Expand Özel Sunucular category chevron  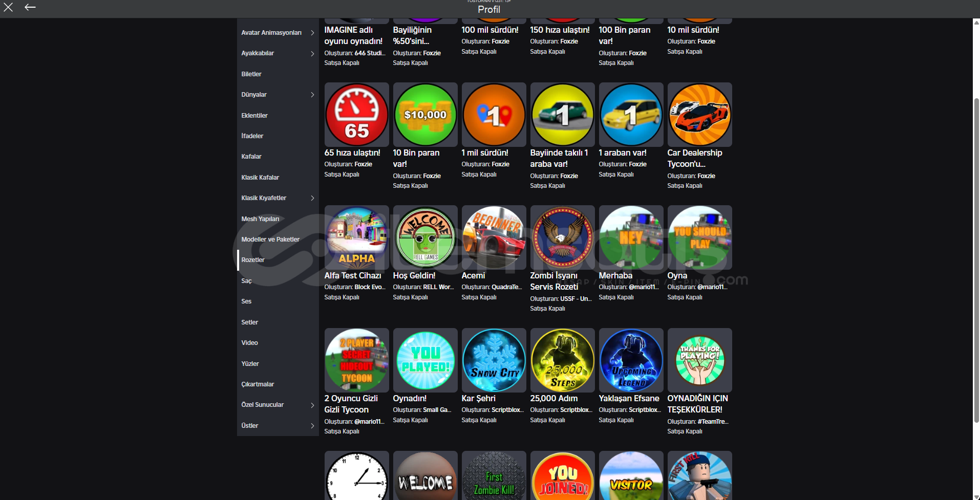[312, 405]
